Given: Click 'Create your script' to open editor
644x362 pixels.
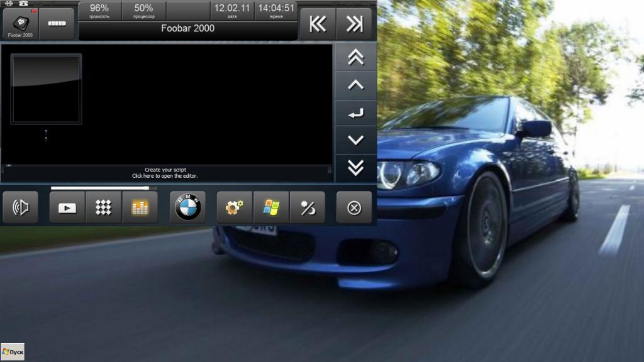Looking at the screenshot, I should tap(167, 173).
